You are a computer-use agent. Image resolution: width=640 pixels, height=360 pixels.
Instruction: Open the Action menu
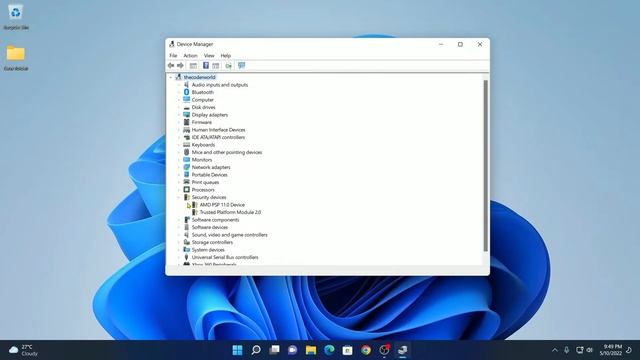click(190, 56)
